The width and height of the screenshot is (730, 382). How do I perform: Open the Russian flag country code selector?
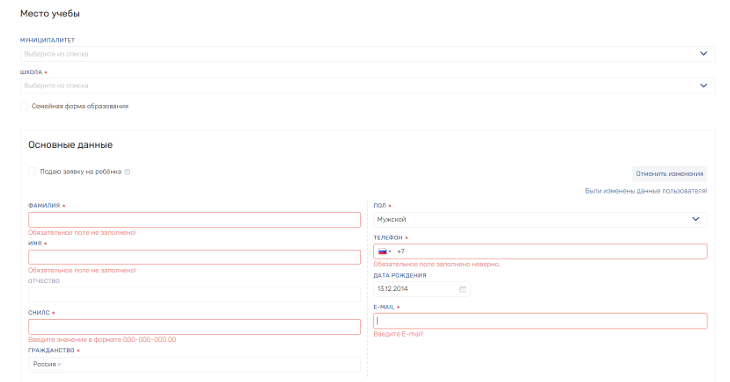(384, 251)
